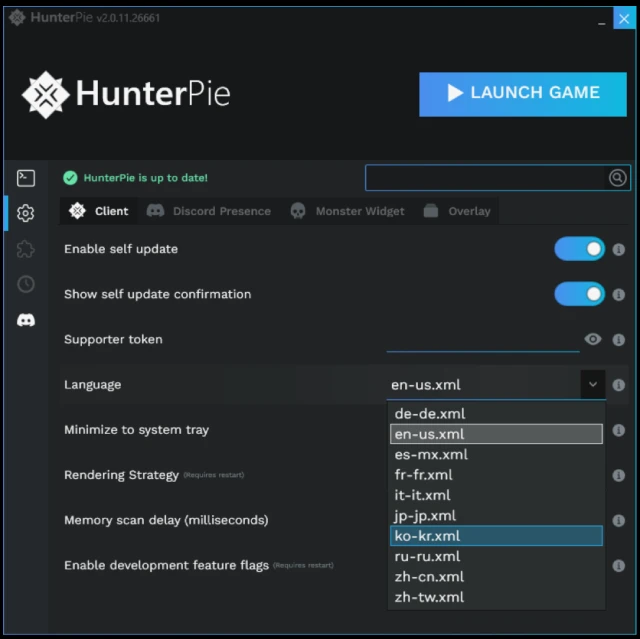
Task: Click info icon for Rendering Strategy
Action: click(618, 475)
